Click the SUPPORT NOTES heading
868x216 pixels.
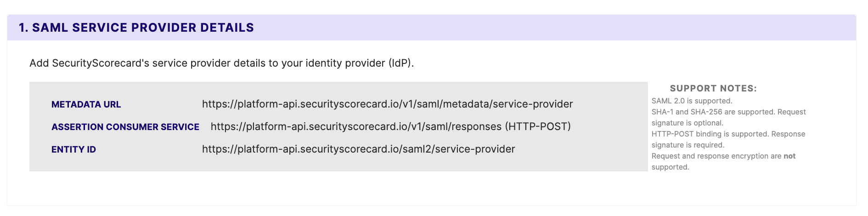coord(713,88)
